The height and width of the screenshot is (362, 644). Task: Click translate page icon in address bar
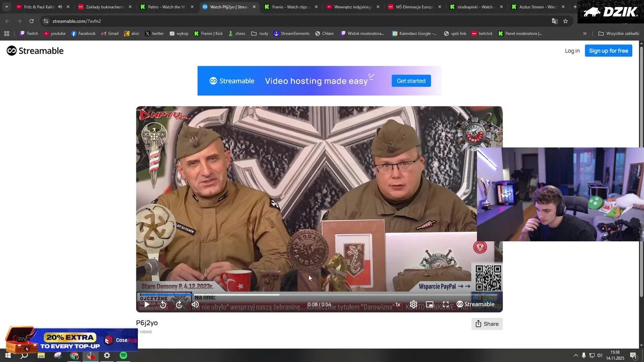coord(554,21)
